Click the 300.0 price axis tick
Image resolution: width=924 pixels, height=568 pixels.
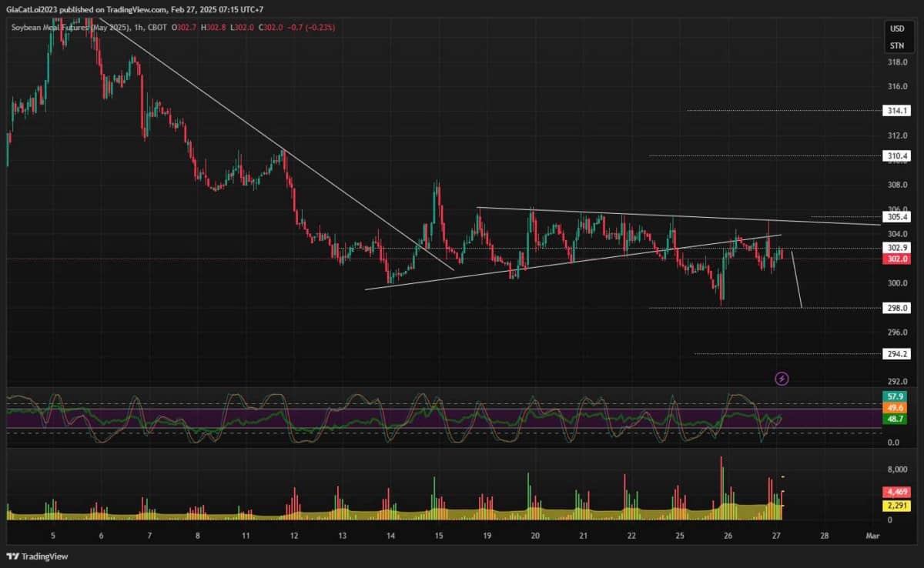click(899, 283)
